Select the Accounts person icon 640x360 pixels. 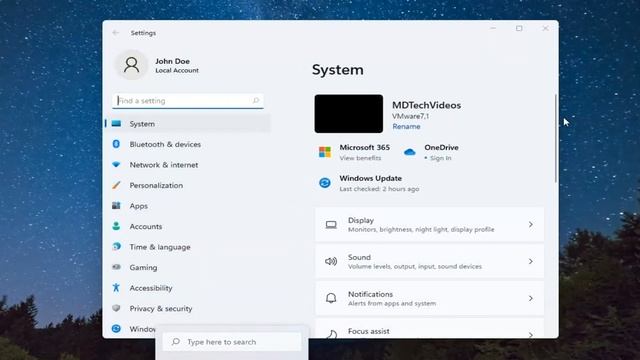[x=116, y=226]
